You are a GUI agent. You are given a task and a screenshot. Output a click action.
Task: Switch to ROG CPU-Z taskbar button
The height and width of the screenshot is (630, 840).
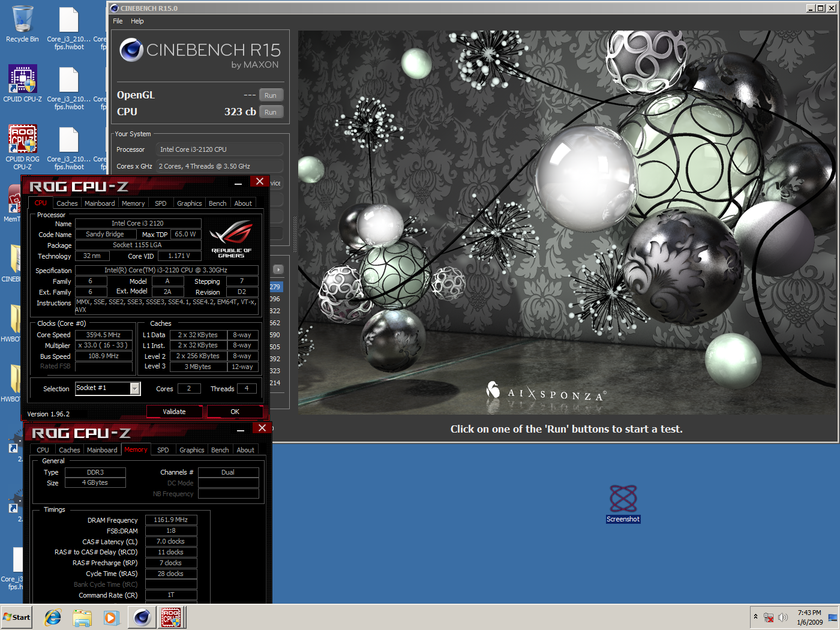coord(171,617)
